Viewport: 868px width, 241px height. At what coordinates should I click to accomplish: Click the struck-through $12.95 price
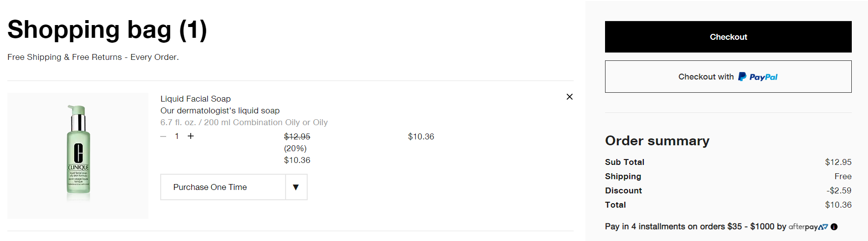(297, 136)
